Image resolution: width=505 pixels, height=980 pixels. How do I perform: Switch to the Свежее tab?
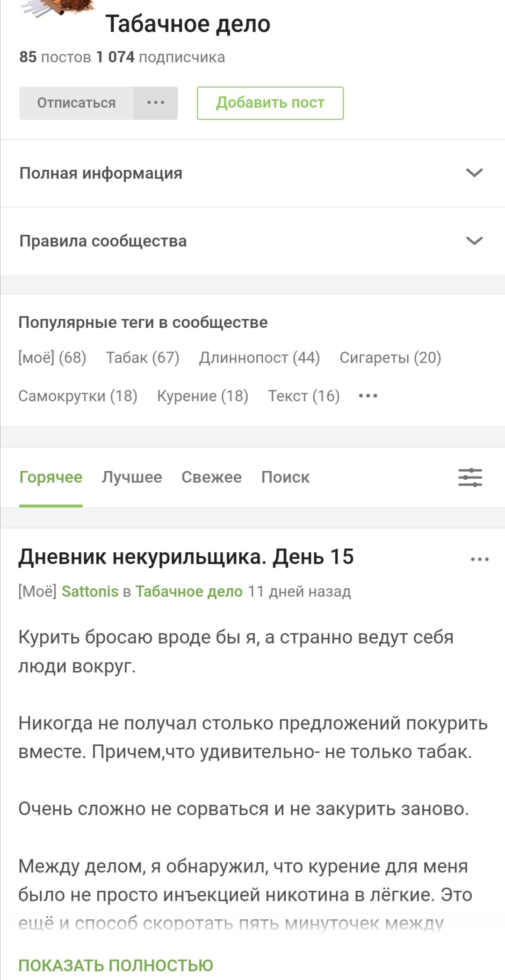click(x=211, y=477)
